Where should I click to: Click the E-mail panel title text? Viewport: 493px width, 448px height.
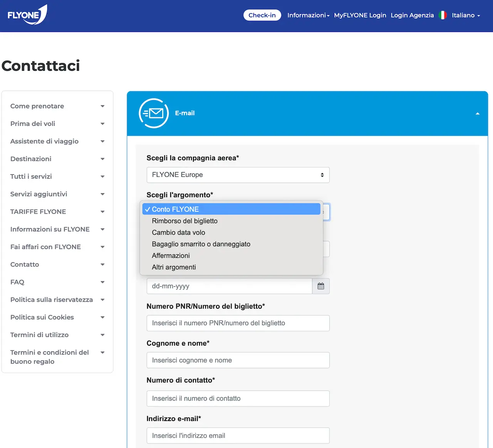[185, 113]
